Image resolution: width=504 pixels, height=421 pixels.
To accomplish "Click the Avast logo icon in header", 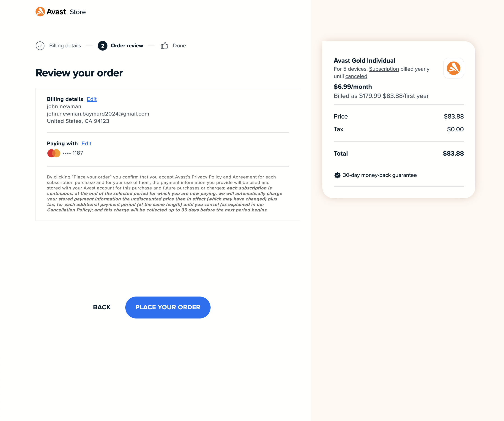I will pos(40,12).
